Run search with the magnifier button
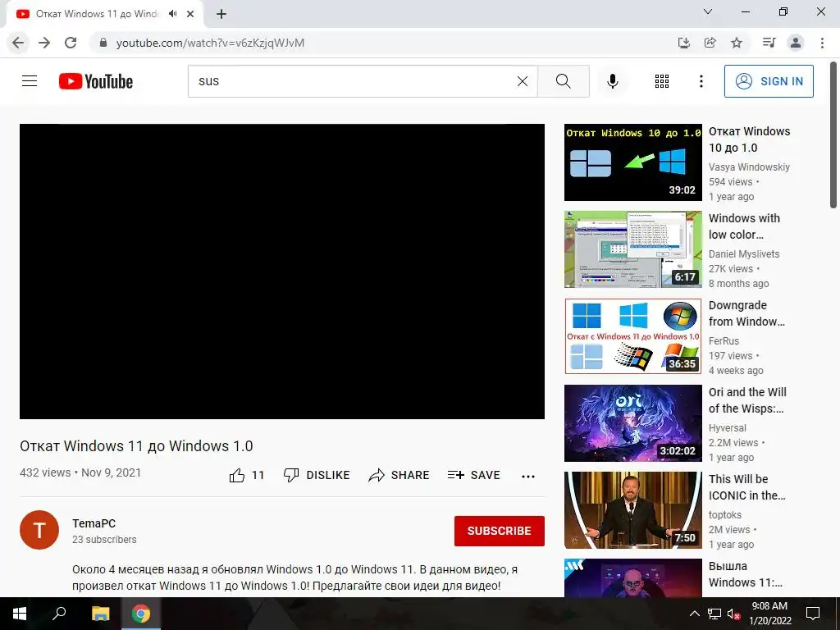Screen dimensions: 840x630 [x=563, y=81]
